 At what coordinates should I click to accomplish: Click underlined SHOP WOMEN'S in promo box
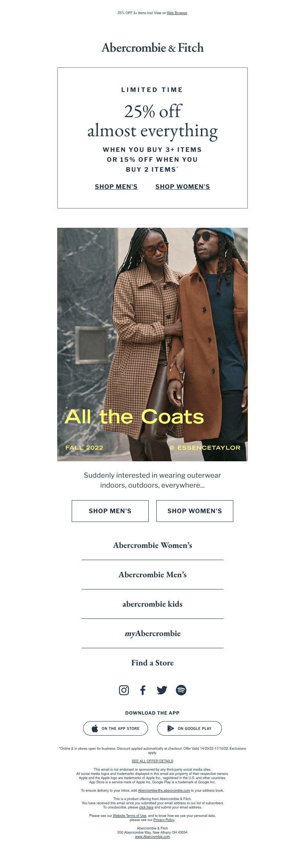pyautogui.click(x=183, y=187)
